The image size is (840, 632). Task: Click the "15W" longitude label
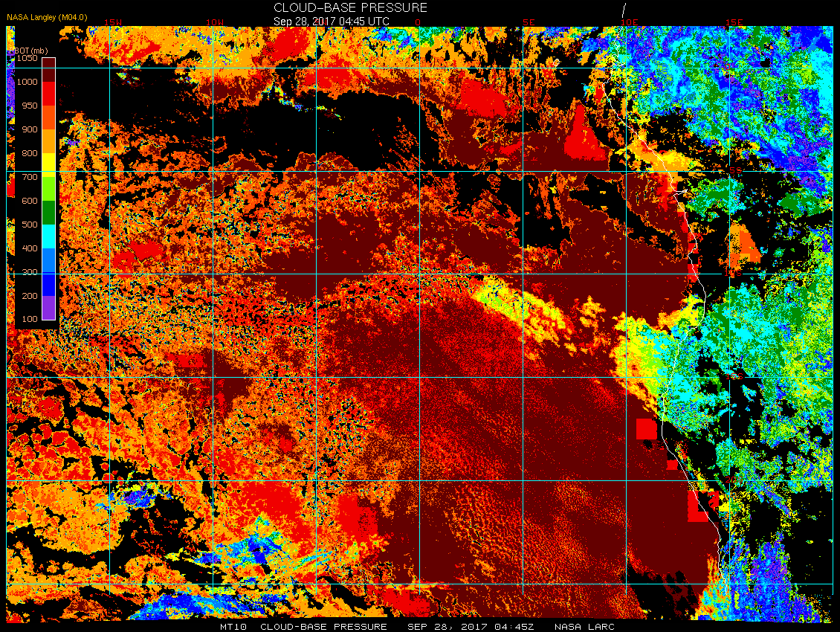click(113, 22)
